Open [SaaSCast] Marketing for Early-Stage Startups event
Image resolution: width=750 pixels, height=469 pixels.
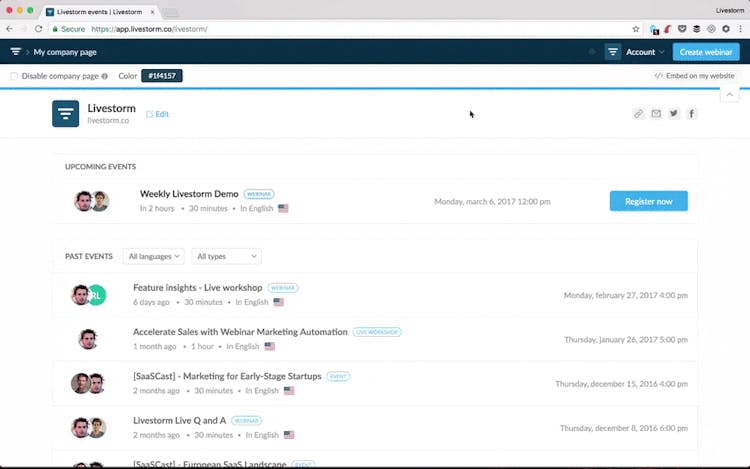pos(227,376)
